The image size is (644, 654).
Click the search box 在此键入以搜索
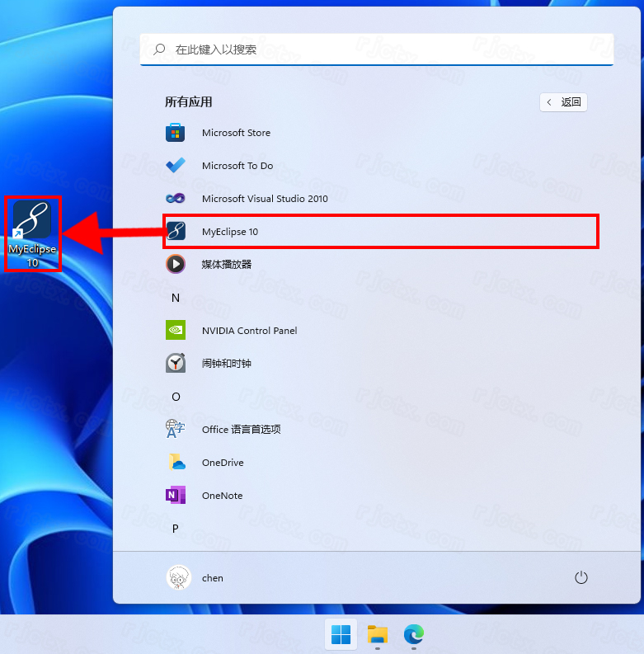tap(376, 49)
